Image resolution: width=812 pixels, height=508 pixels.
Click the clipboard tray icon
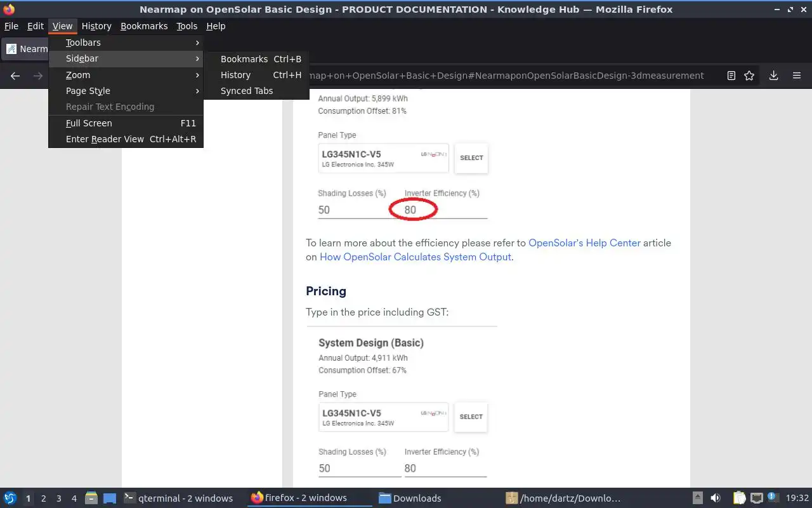739,498
